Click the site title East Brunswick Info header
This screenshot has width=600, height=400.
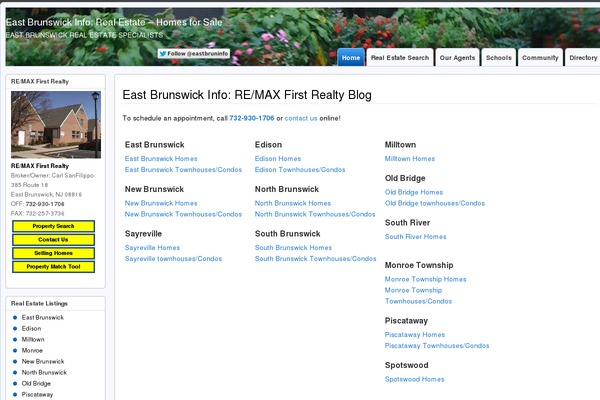coord(114,22)
